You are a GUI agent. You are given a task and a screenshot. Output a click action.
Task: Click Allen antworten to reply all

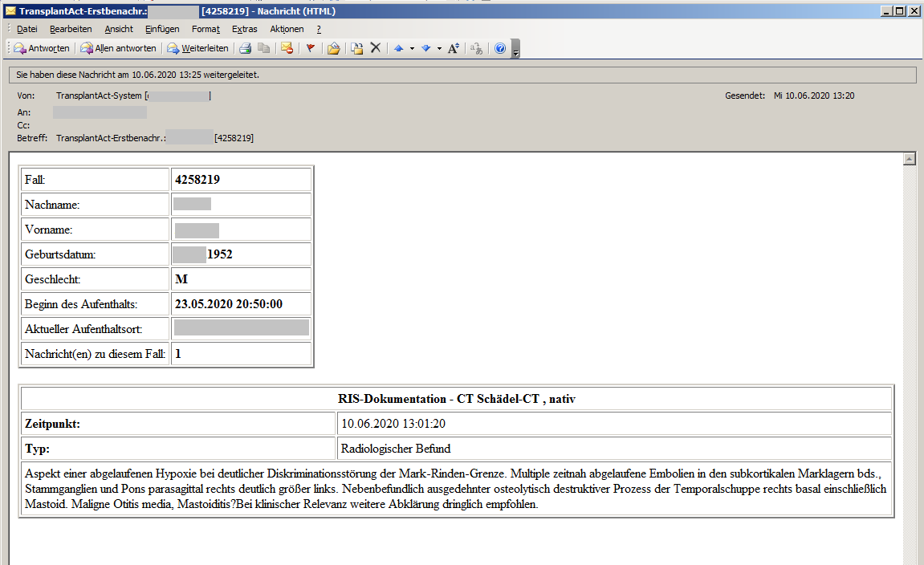(x=117, y=48)
